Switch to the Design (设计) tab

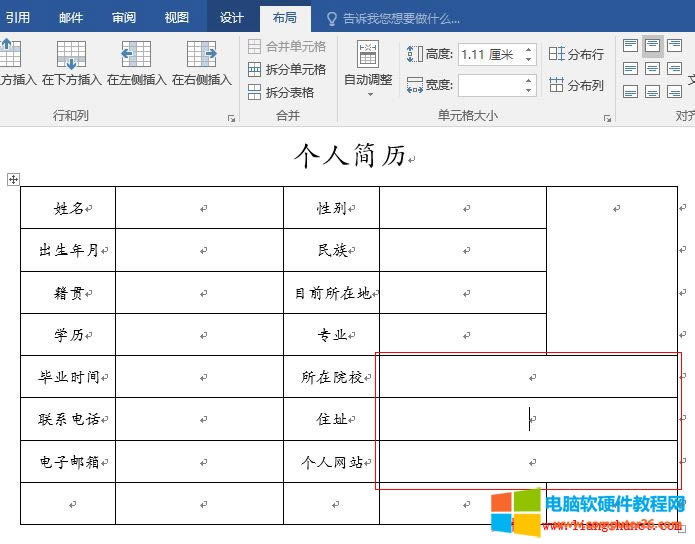pos(232,17)
